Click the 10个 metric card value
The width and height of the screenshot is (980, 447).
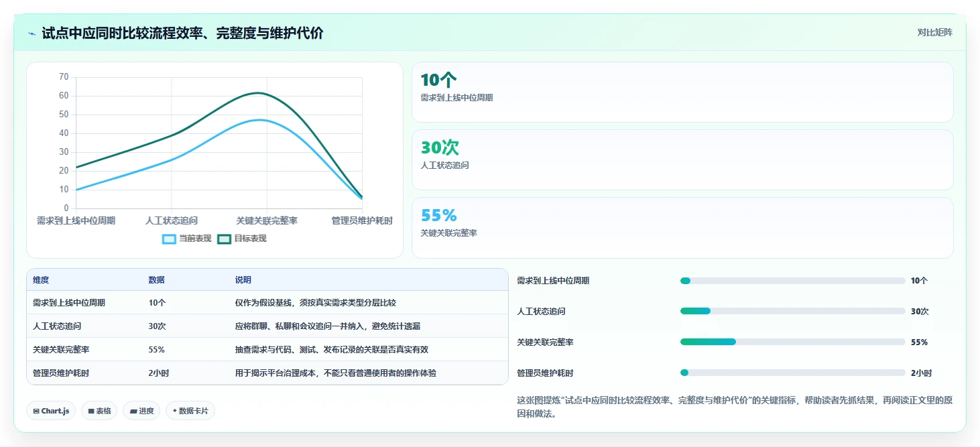[x=438, y=80]
